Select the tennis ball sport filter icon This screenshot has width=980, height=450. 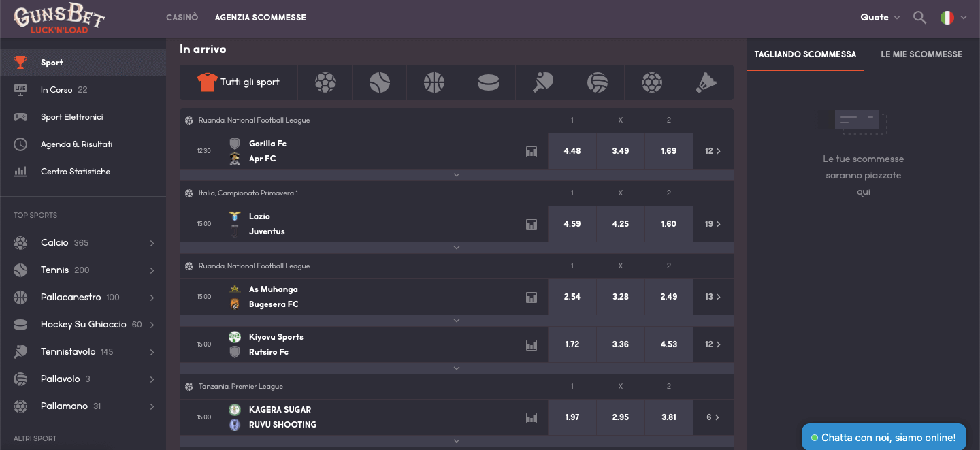[379, 82]
